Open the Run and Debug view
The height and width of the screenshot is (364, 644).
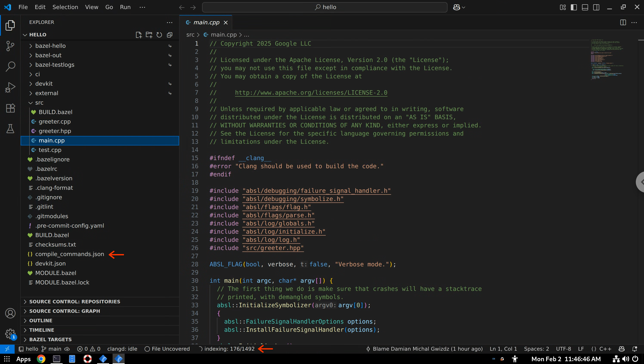[x=10, y=87]
